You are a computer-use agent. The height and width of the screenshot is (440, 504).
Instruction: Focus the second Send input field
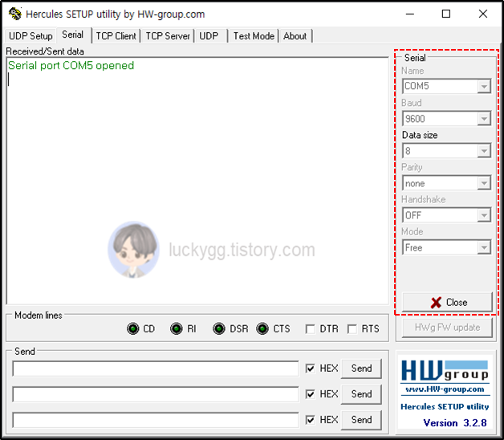[x=156, y=394]
